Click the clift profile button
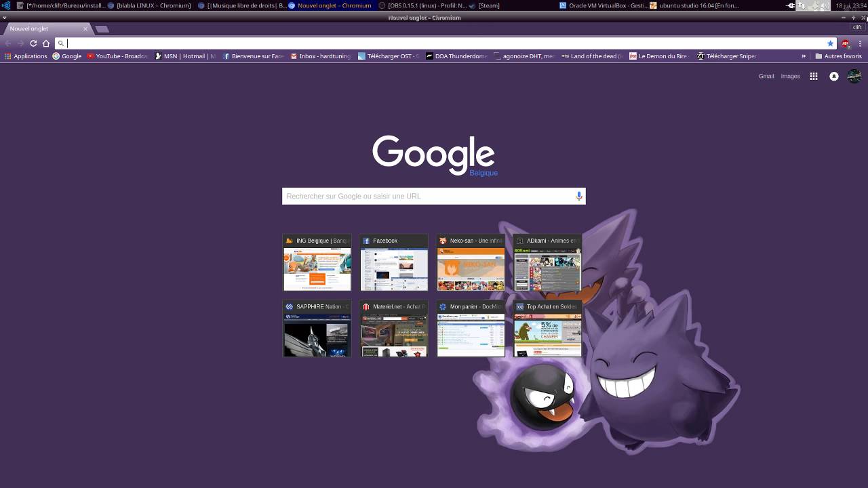 857,27
